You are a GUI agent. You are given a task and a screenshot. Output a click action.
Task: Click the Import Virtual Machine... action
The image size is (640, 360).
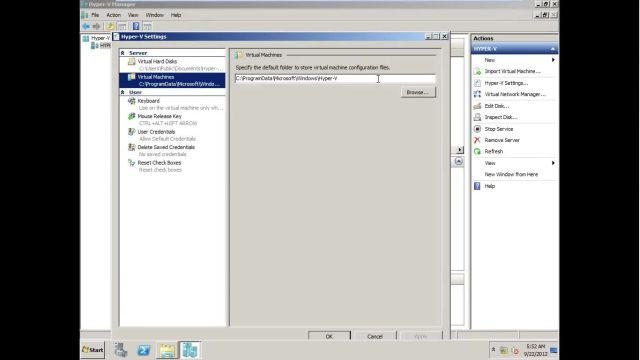(x=512, y=71)
